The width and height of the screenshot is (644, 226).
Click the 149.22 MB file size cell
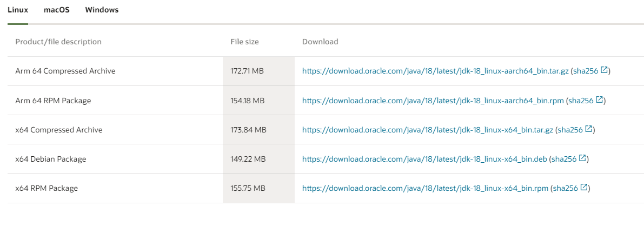point(248,159)
